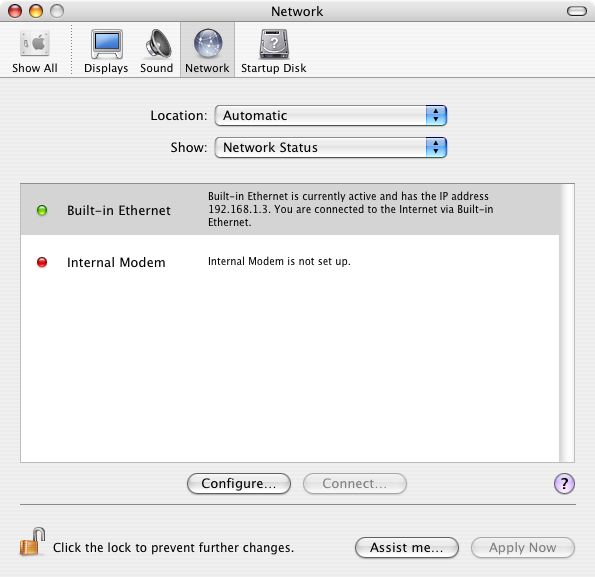
Task: Click the Built-in Ethernet IP address description
Action: click(350, 209)
